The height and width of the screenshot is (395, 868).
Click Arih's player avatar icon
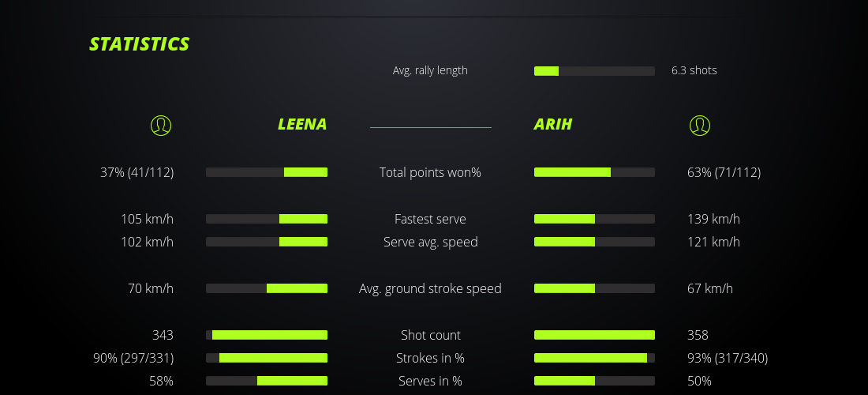[699, 125]
